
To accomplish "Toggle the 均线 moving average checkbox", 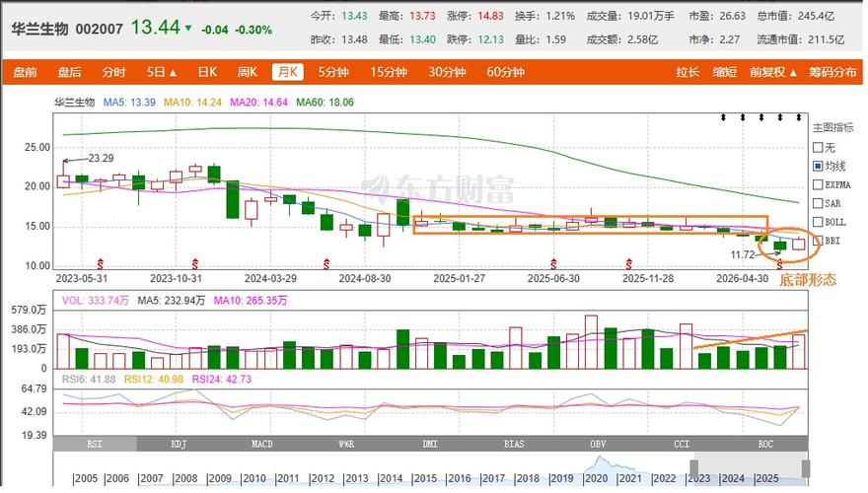I will click(x=818, y=166).
